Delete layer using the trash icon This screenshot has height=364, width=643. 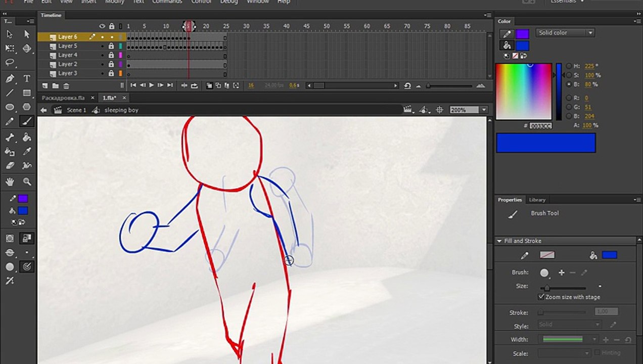pos(66,86)
